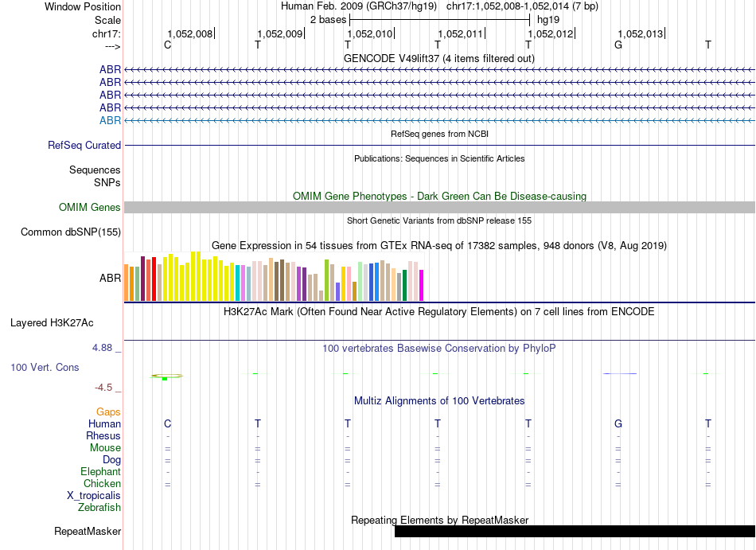Click the X_tropicalis species label
Image resolution: width=756 pixels, height=550 pixels.
(94, 496)
